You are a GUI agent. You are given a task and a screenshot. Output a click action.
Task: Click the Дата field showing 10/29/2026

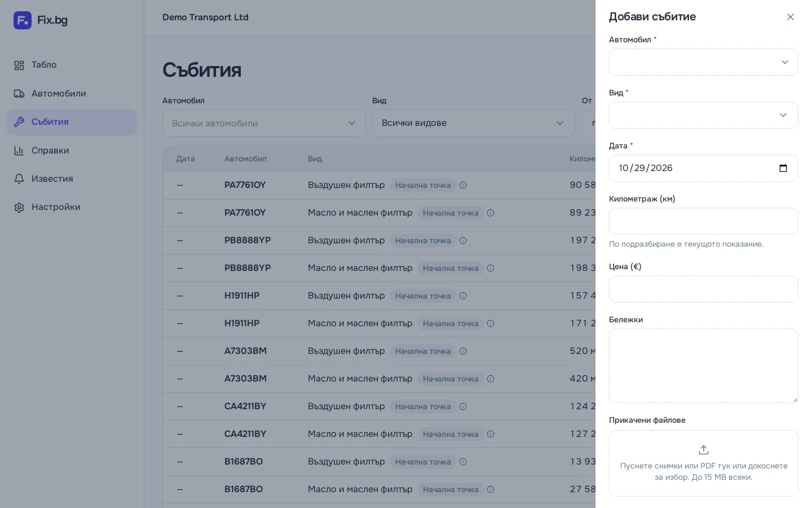click(704, 168)
